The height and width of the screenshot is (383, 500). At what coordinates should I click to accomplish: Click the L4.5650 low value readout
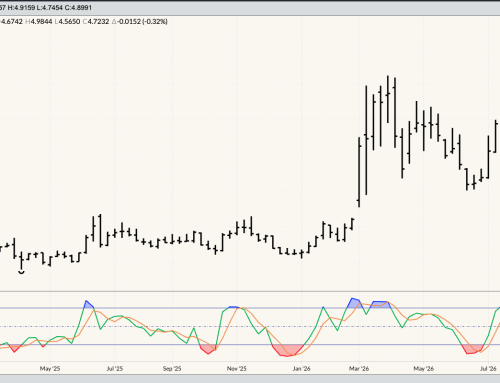[67, 22]
